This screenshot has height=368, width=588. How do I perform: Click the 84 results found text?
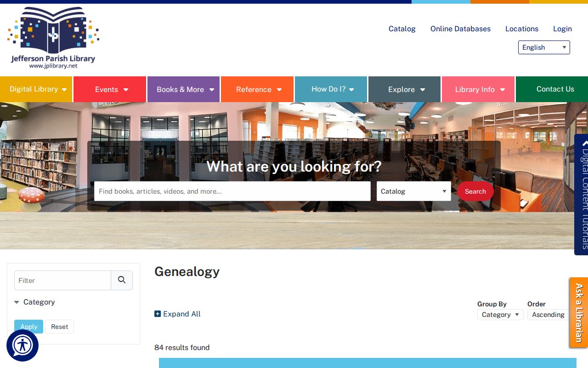point(182,347)
